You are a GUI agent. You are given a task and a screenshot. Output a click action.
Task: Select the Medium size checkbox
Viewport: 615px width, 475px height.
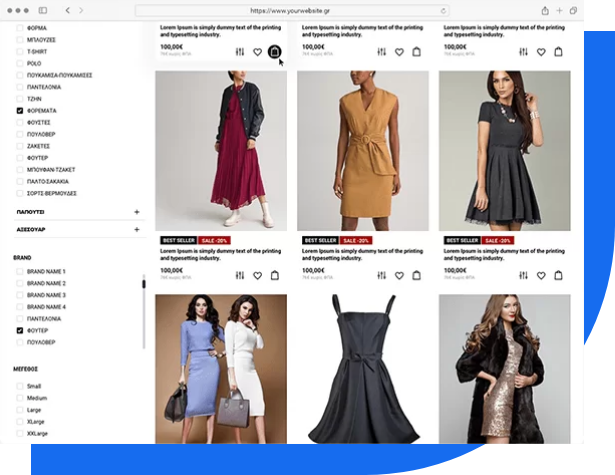[x=20, y=398]
